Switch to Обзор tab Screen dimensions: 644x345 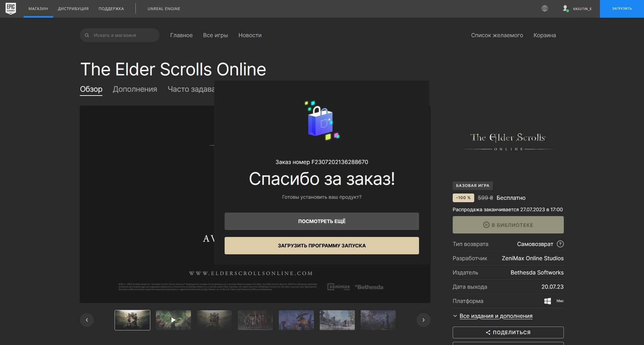[91, 89]
